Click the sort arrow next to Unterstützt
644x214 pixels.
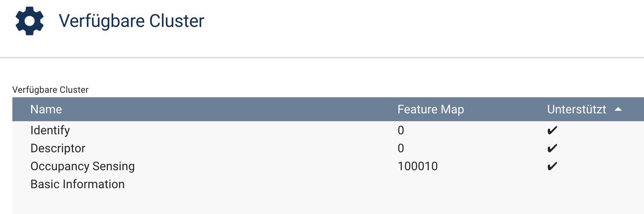pyautogui.click(x=618, y=109)
